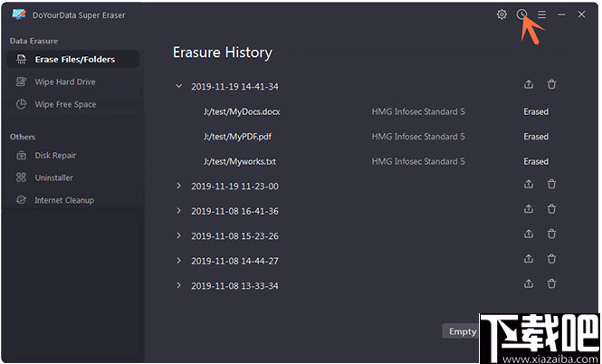Click the pie icon beside Wipe Free Space
Screen dimensions: 602x364
coord(21,104)
